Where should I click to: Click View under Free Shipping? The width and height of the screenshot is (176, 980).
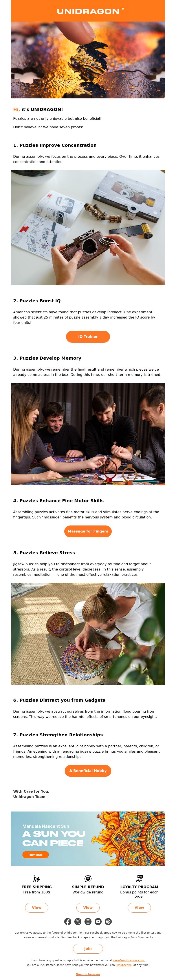[37, 908]
